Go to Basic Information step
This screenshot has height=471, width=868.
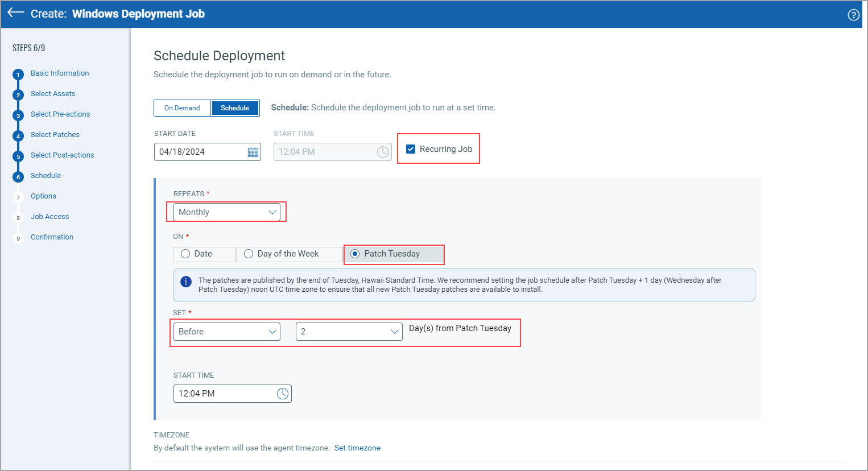(x=60, y=73)
